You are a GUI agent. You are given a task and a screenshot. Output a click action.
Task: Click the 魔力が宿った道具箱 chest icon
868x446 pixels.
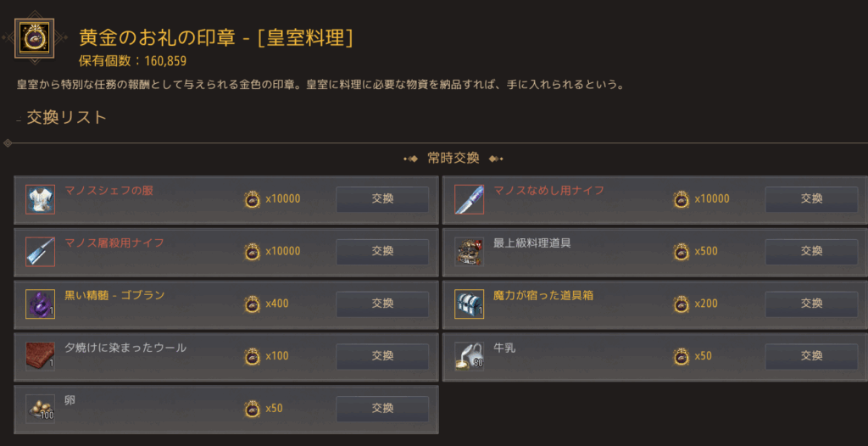[x=470, y=304]
